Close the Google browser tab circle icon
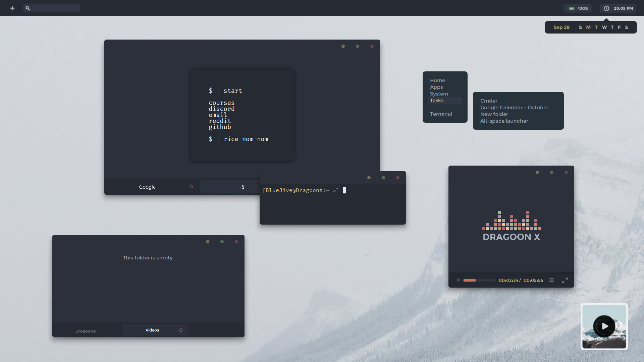The image size is (644, 362). [x=191, y=187]
